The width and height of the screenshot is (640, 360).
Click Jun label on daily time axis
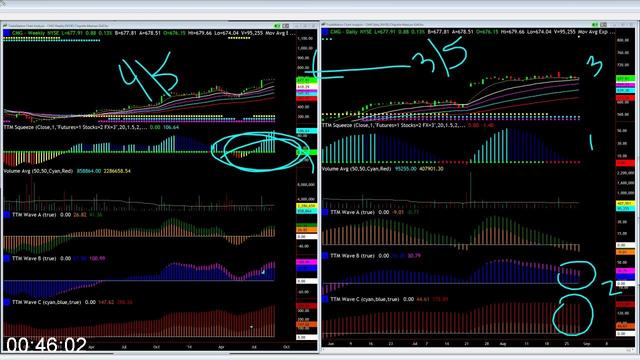(x=331, y=344)
